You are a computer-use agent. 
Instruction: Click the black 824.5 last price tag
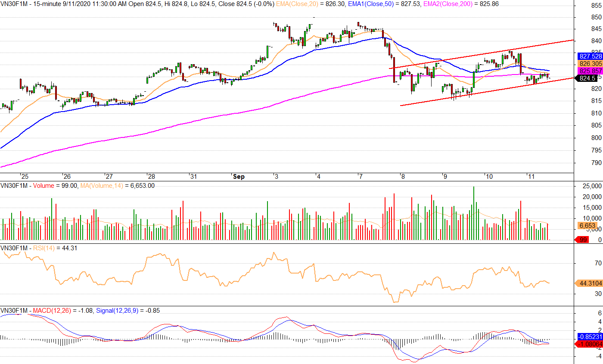click(x=587, y=78)
